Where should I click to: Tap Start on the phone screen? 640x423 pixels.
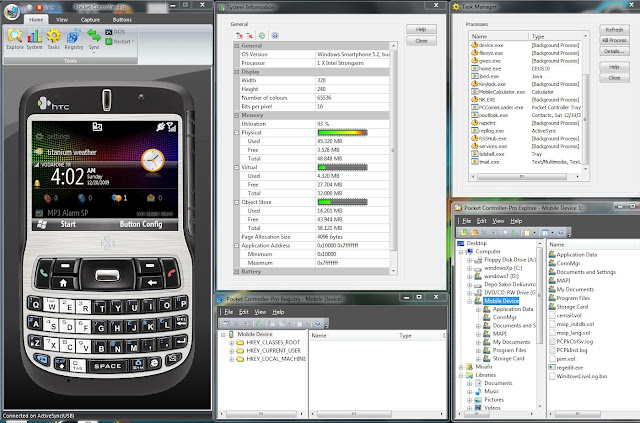(x=68, y=224)
